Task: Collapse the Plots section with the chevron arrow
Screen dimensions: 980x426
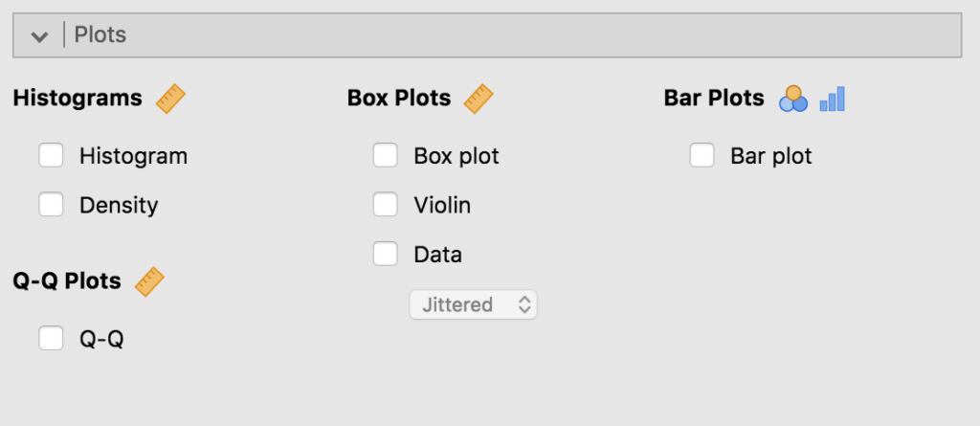Action: pyautogui.click(x=39, y=36)
